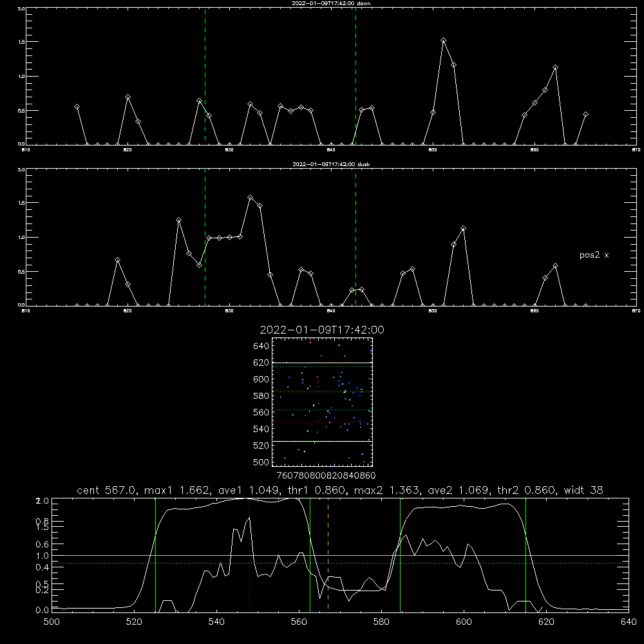This screenshot has width=644, height=644.
Task: Click the red dotted line near 586 in bottom plot
Action: click(x=406, y=555)
